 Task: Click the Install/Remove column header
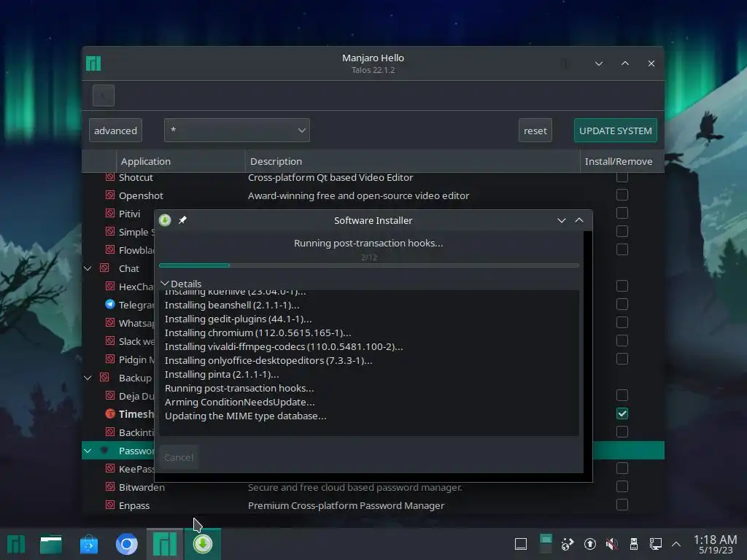[x=622, y=161]
